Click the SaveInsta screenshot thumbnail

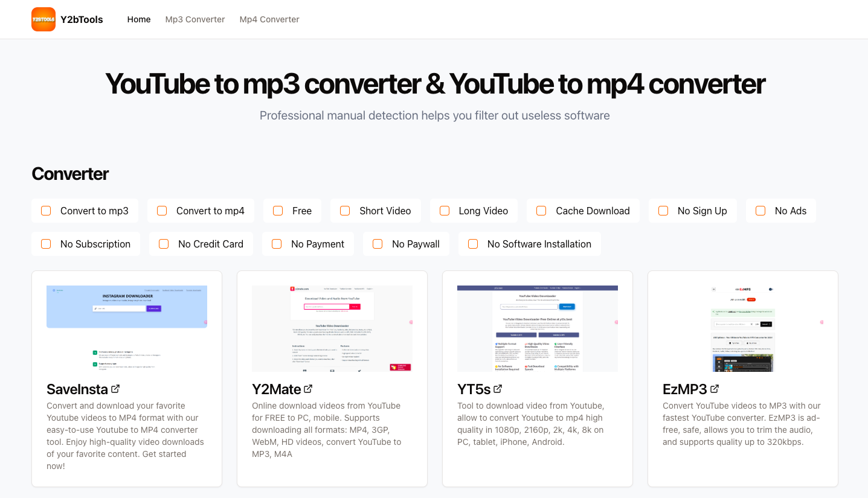[x=127, y=328]
